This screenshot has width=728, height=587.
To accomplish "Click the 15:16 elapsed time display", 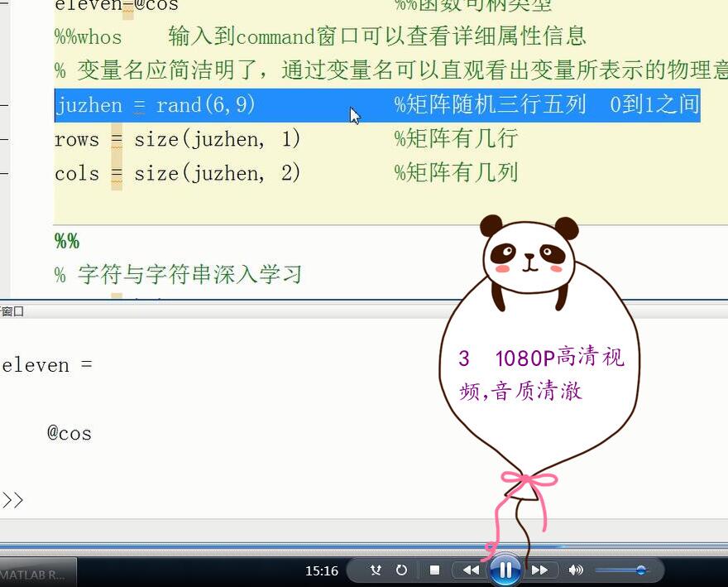I will (x=321, y=570).
